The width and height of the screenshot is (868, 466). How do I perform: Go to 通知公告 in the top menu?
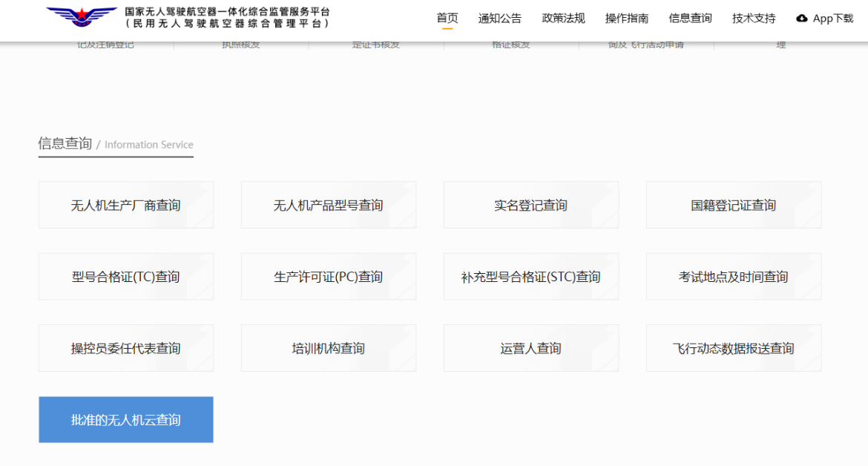[499, 19]
